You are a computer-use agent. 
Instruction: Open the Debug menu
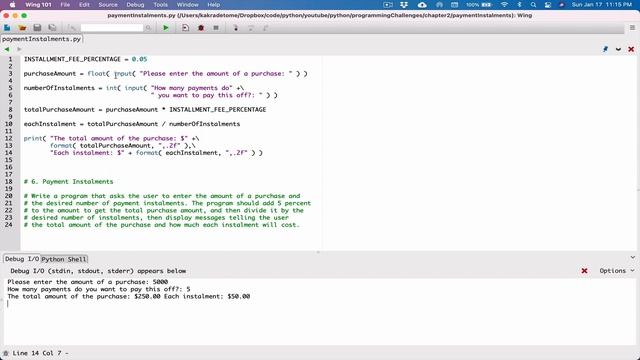tap(135, 4)
